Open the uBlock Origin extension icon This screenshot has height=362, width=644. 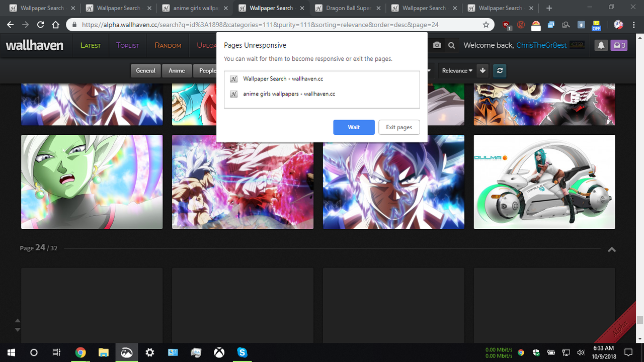(508, 25)
